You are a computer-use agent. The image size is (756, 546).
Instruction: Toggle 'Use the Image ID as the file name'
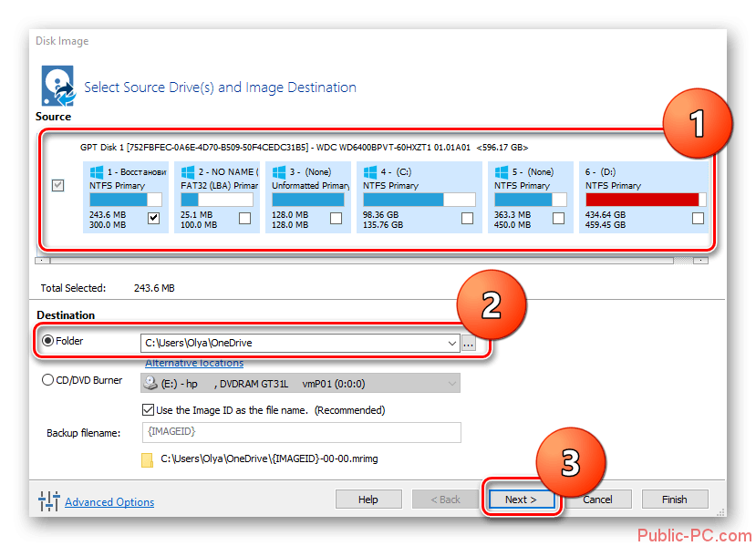click(x=149, y=410)
